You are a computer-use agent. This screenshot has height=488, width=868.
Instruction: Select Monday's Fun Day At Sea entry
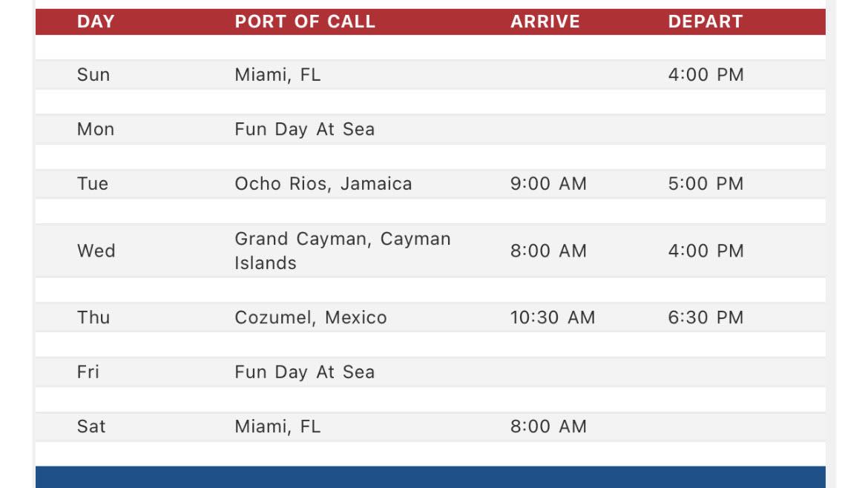[x=304, y=130]
